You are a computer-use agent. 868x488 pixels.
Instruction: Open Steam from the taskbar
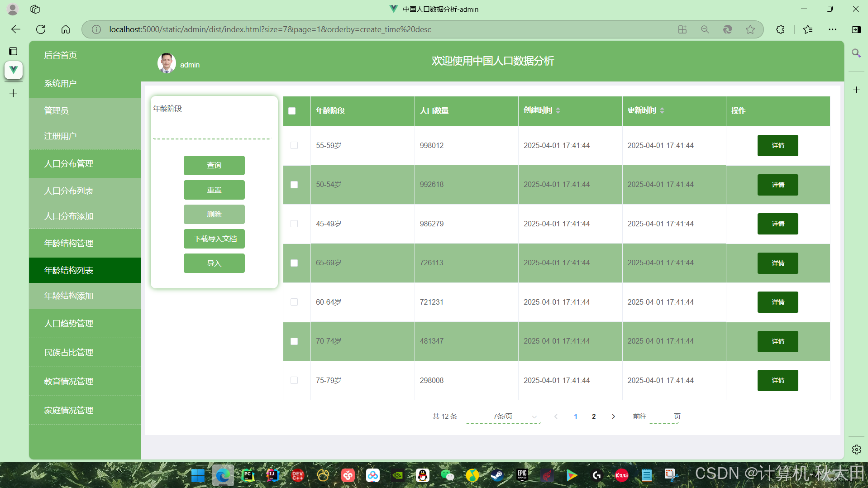[x=497, y=475]
